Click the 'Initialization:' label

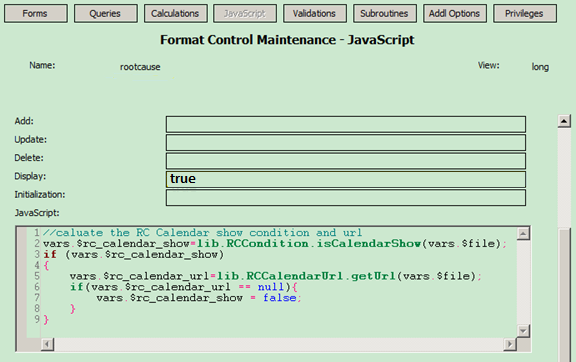(x=40, y=194)
